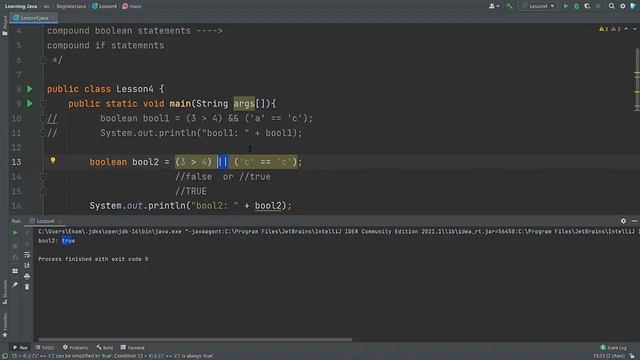Click the cursor position indicator in the status bar

608,356
